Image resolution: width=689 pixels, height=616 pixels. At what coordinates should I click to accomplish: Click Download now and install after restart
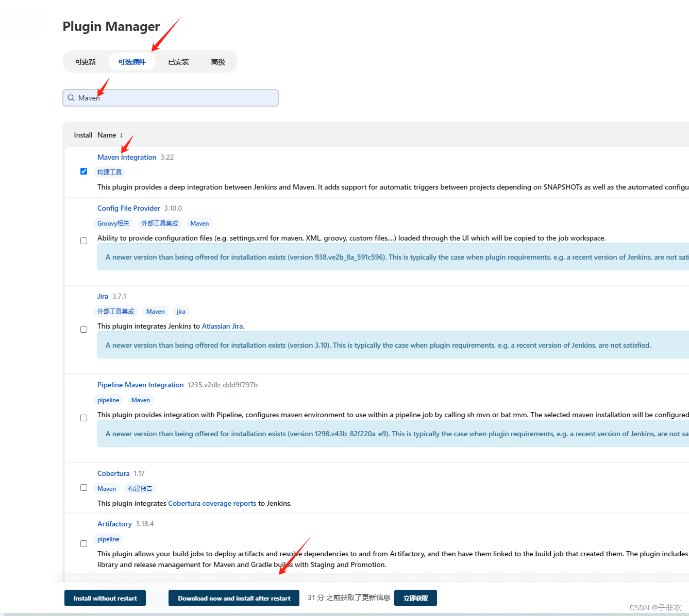[234, 598]
